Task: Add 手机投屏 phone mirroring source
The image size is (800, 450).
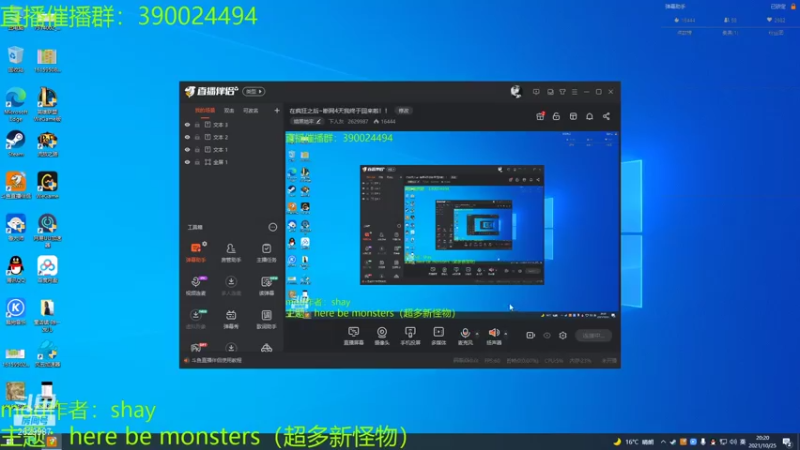Action: (x=410, y=336)
